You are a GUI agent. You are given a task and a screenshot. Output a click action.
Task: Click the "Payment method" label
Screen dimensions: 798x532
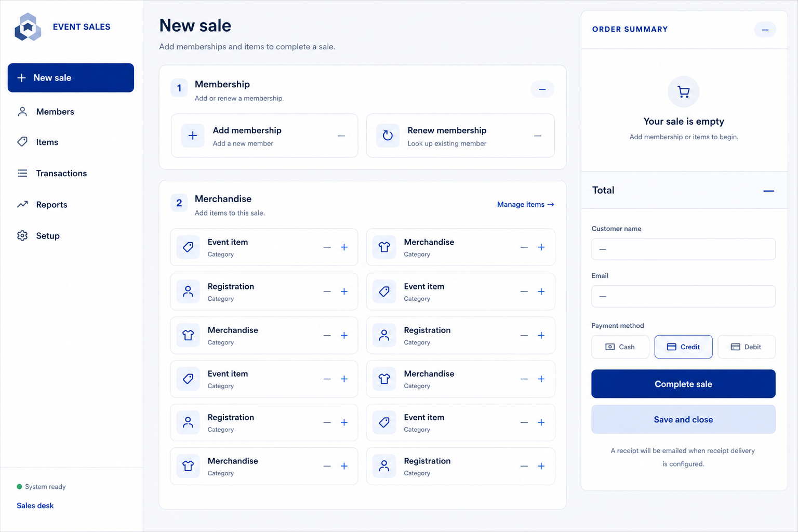point(618,326)
